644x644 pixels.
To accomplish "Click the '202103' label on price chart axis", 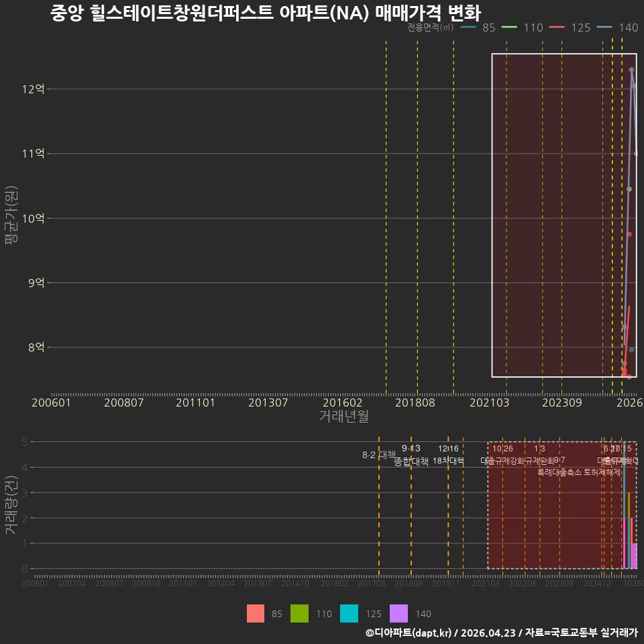I will click(490, 402).
